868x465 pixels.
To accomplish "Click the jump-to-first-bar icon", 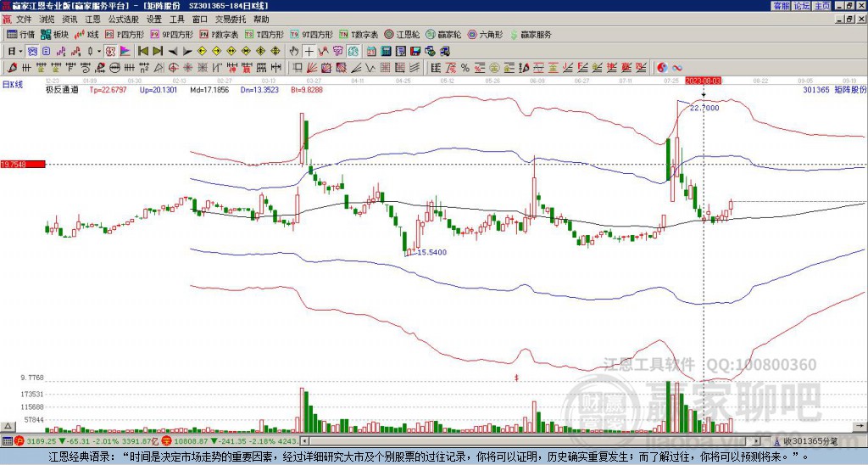I will click(142, 51).
